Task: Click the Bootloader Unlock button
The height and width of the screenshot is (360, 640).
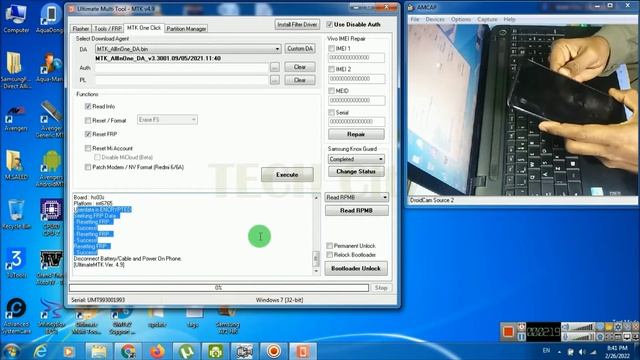Action: (x=356, y=268)
